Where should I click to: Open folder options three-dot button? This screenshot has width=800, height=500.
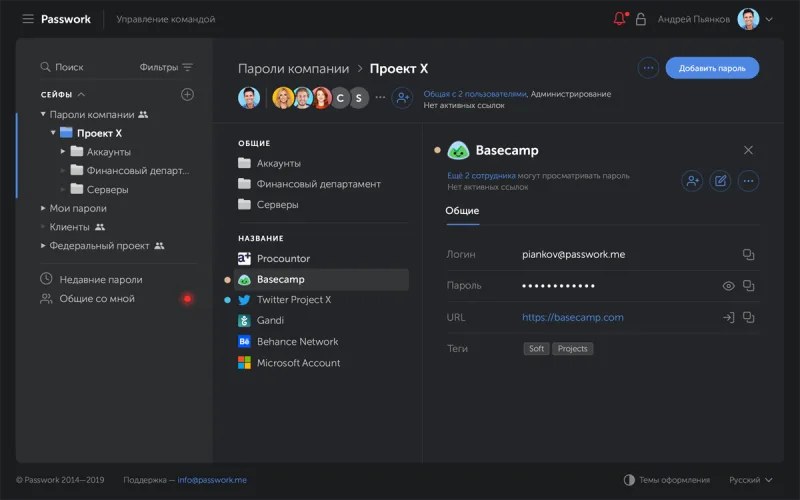[648, 68]
